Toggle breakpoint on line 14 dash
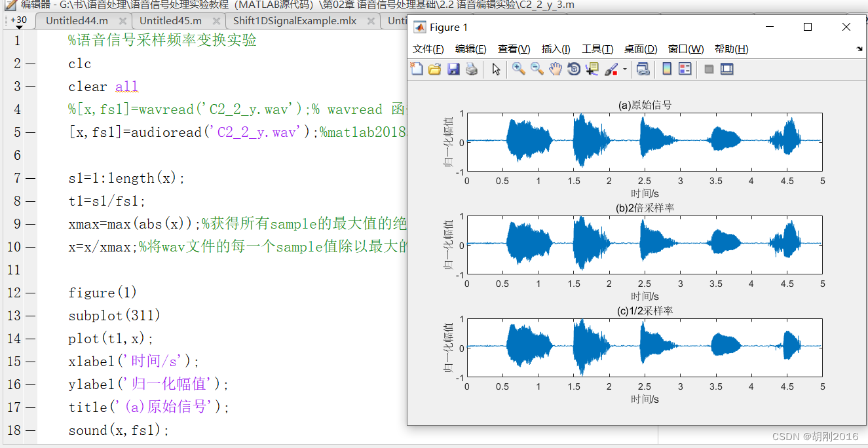The image size is (868, 448). (31, 339)
